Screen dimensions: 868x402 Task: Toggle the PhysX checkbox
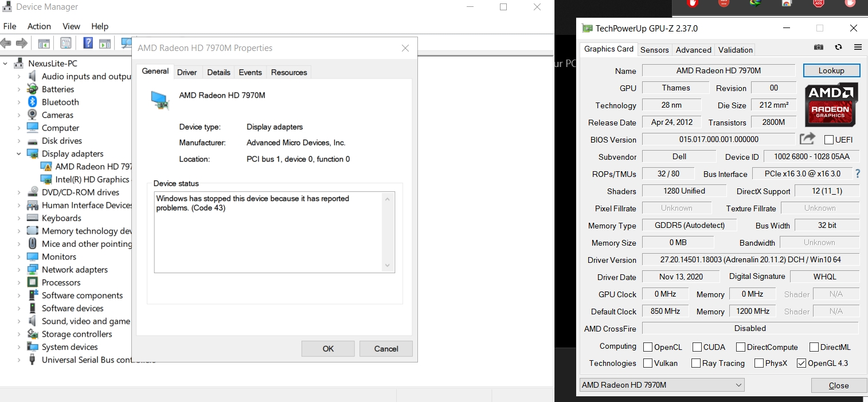(759, 363)
